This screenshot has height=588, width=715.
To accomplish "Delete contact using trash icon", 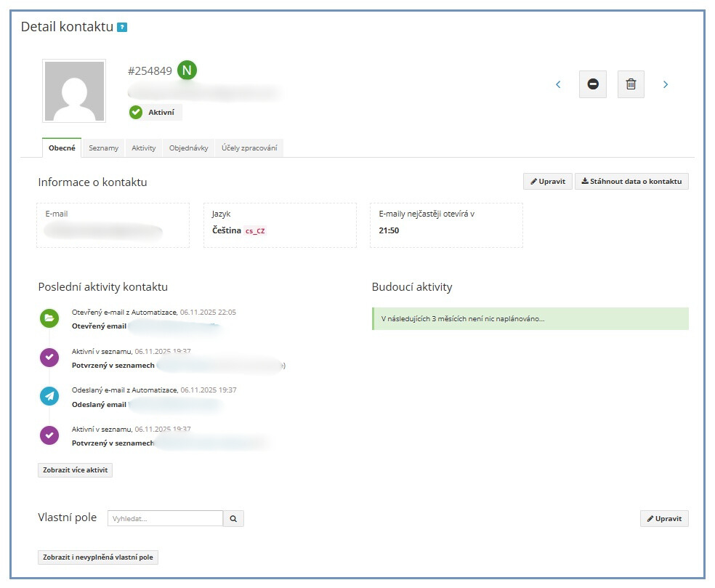I will point(631,84).
